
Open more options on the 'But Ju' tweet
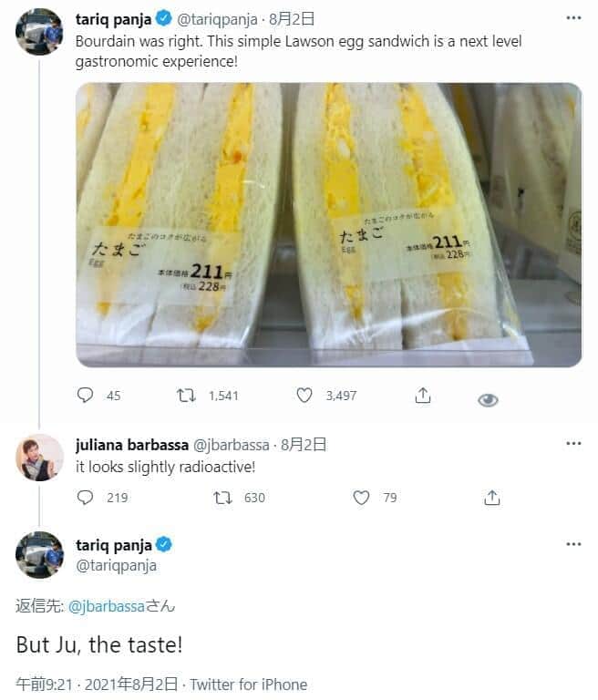[x=573, y=544]
